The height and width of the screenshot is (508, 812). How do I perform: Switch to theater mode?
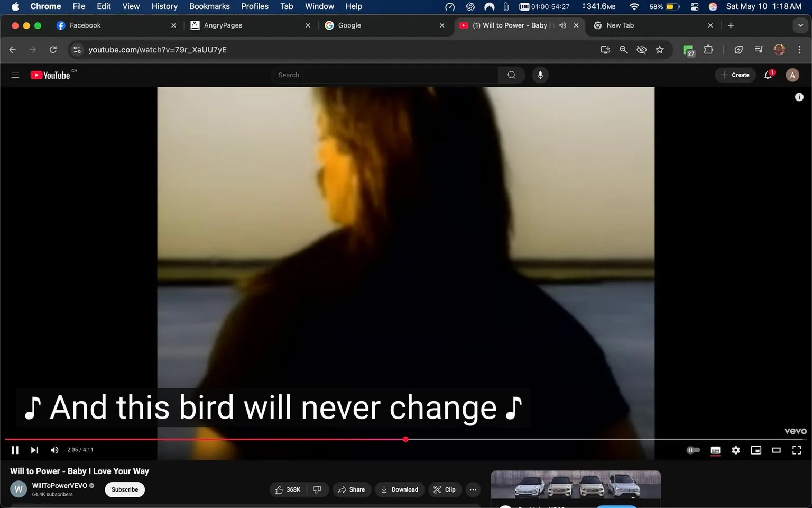[776, 450]
